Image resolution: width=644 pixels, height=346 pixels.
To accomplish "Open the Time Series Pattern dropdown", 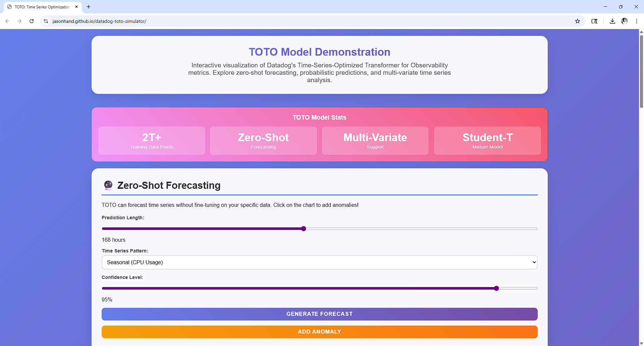I will 319,262.
